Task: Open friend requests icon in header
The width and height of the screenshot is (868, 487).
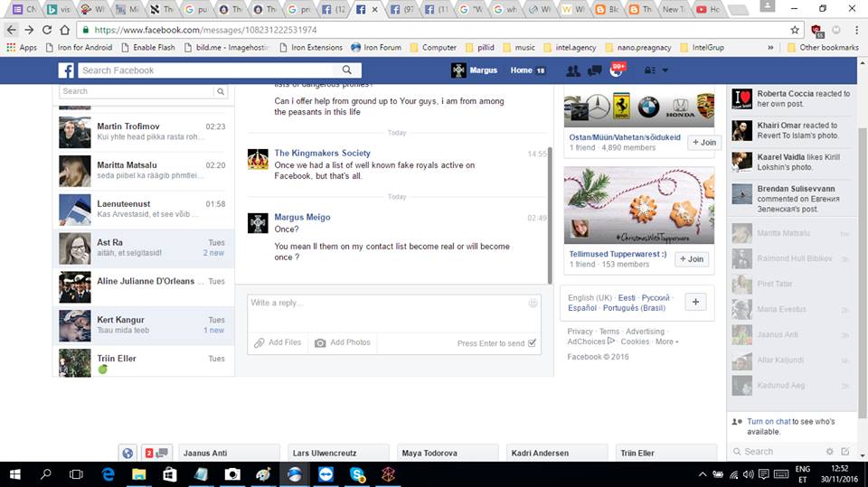Action: pos(573,70)
